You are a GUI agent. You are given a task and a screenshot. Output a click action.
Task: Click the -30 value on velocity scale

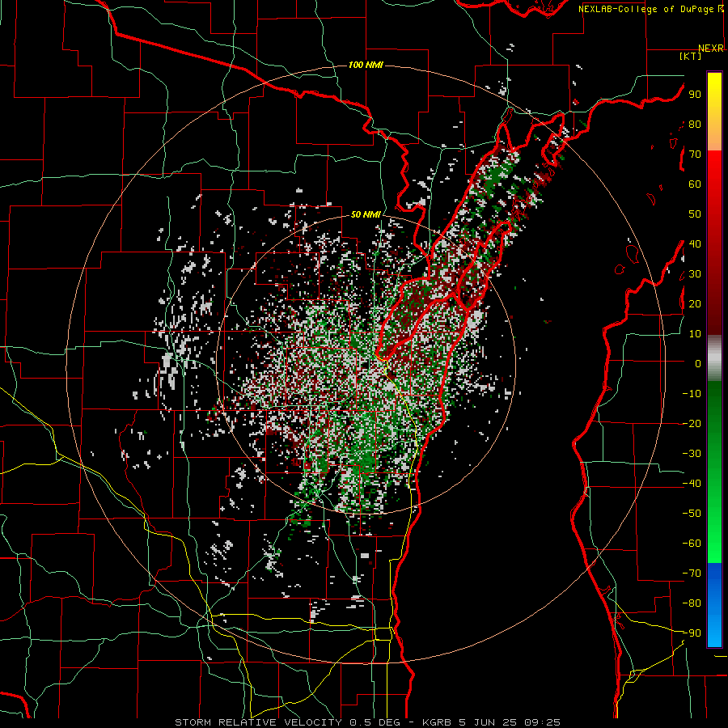[692, 454]
